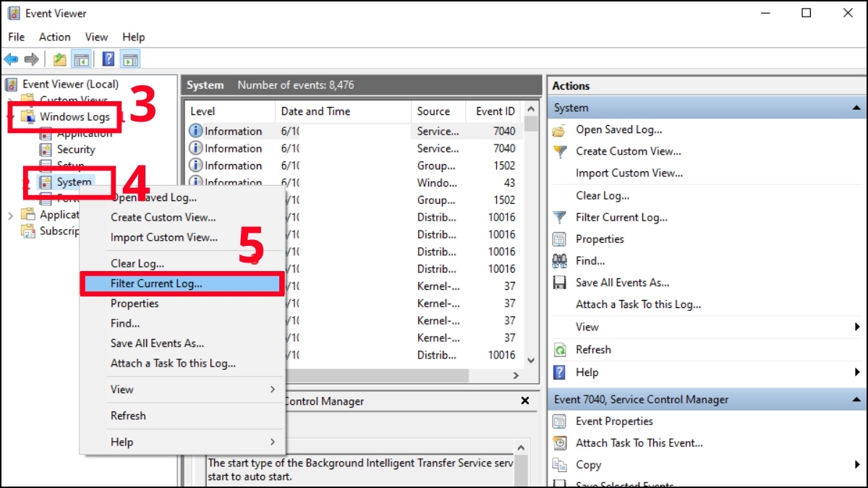
Task: Click Event Properties icon in Actions pane
Action: (559, 421)
